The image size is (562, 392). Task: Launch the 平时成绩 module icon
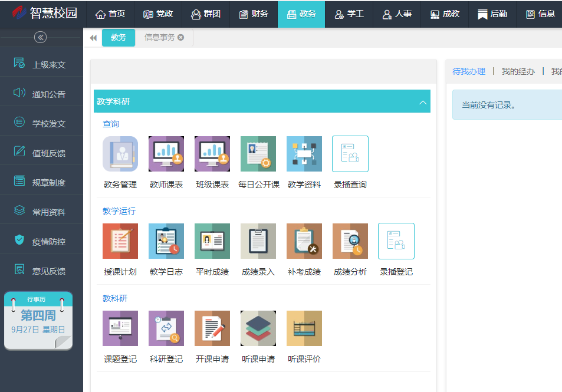coord(212,241)
